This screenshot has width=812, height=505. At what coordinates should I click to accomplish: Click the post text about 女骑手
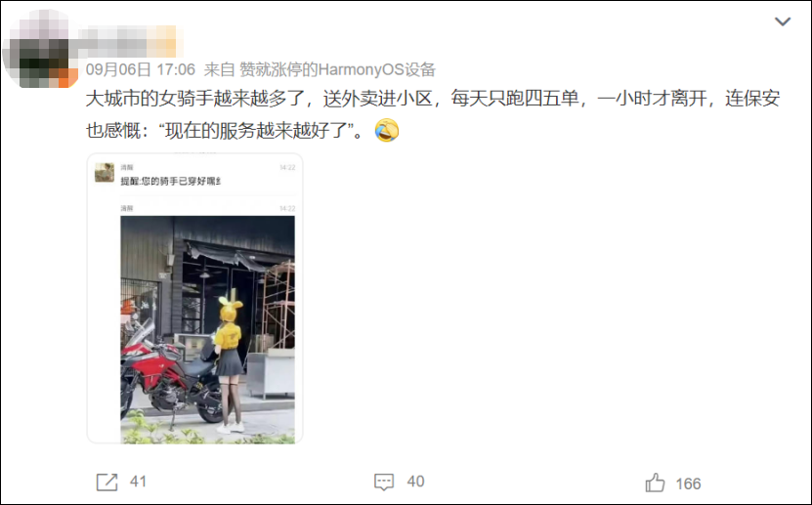(x=433, y=114)
